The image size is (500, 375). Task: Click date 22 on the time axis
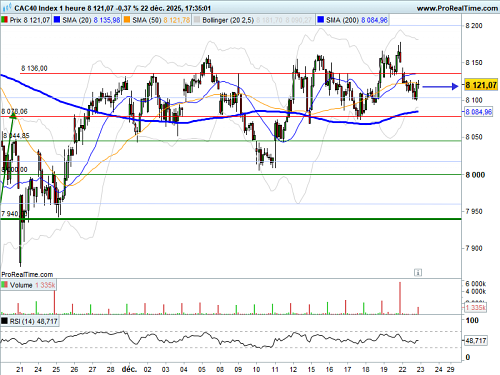coord(402,369)
